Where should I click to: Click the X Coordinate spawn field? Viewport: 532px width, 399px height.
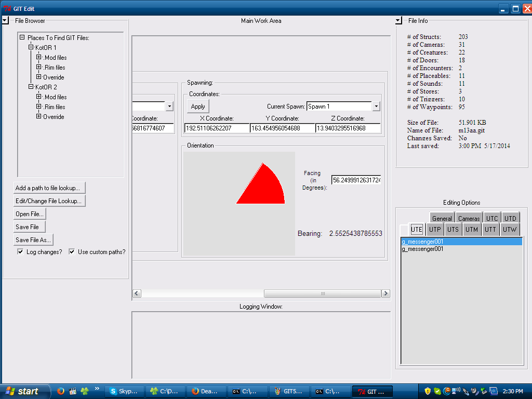217,128
